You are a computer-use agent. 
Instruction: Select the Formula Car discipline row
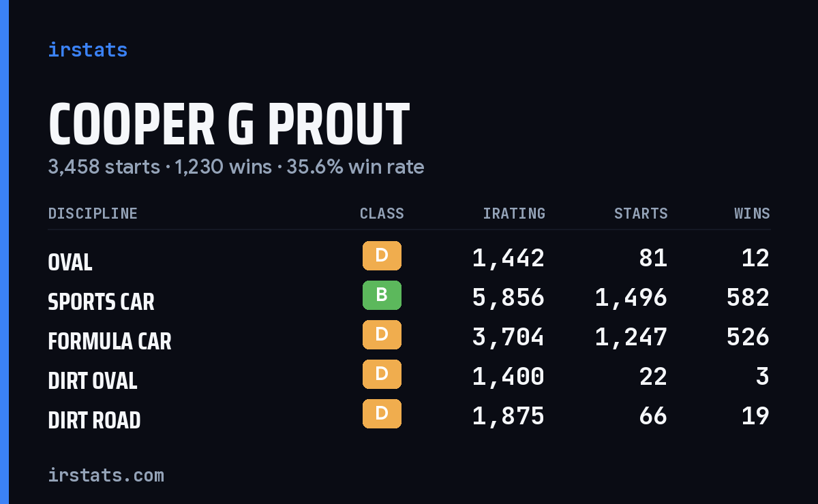[409, 337]
